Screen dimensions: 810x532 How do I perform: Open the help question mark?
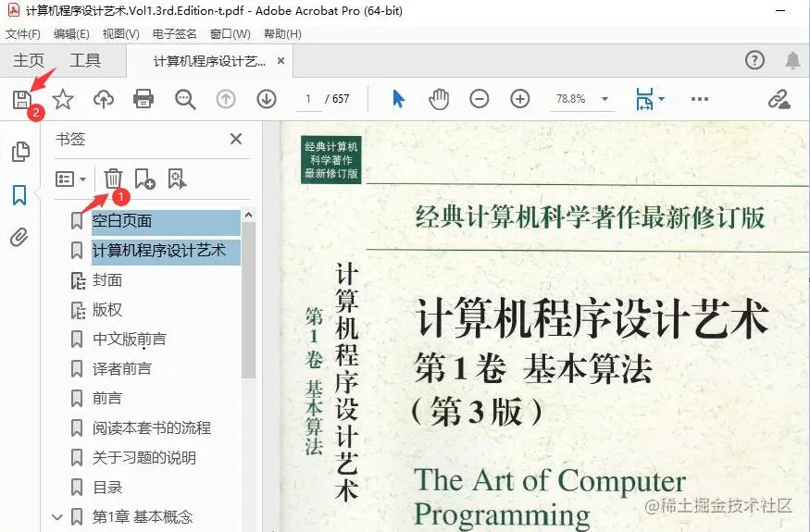[754, 60]
